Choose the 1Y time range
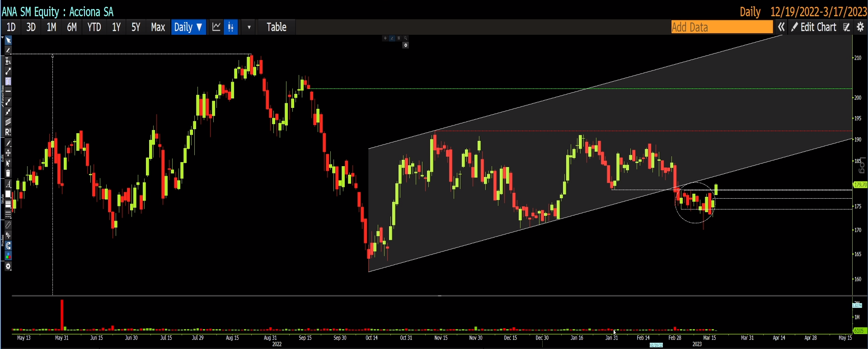 click(x=116, y=27)
